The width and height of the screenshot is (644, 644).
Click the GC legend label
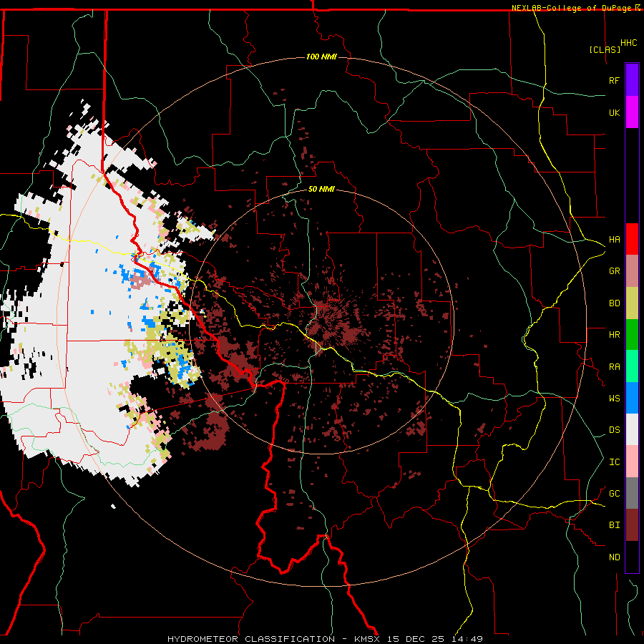click(614, 494)
